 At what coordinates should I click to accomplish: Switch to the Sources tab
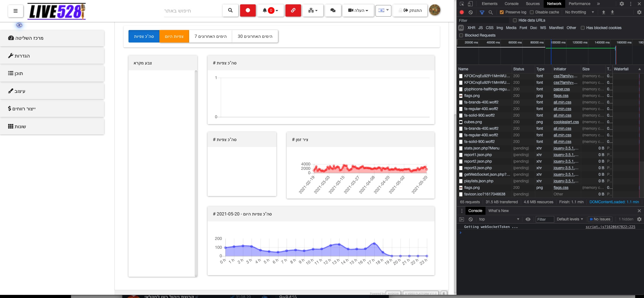tap(533, 4)
